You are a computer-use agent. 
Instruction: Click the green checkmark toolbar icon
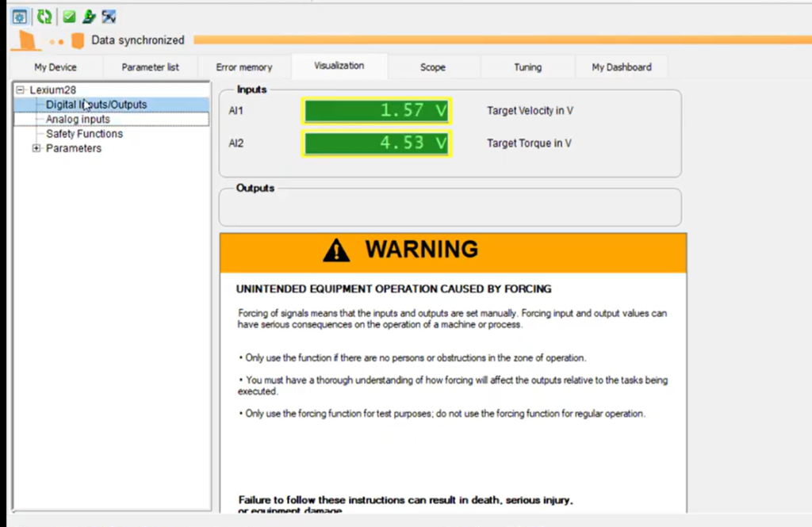70,16
